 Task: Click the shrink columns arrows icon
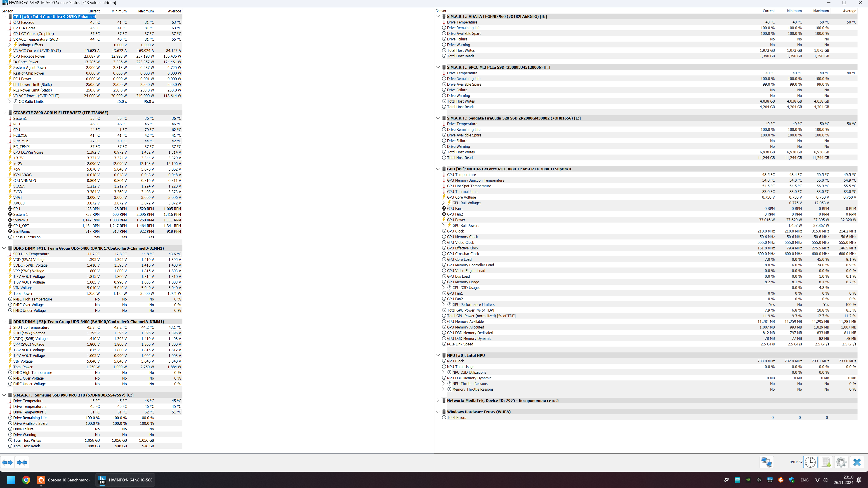point(22,462)
